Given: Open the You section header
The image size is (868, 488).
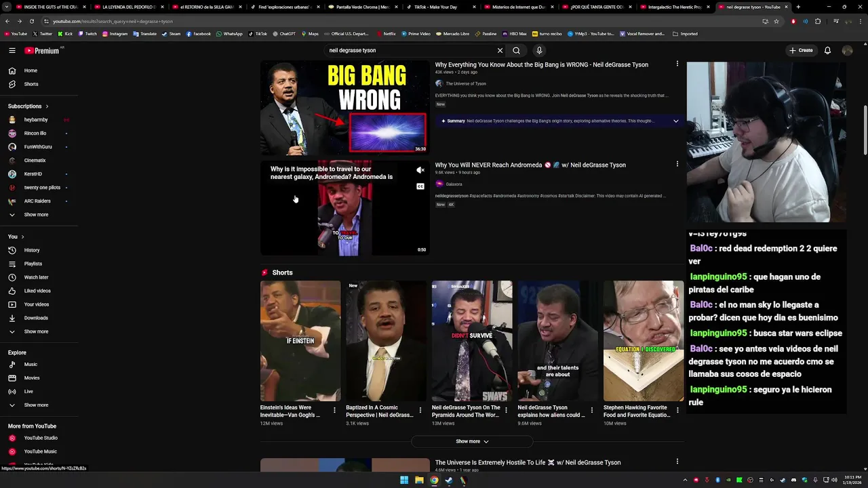Looking at the screenshot, I should click(16, 237).
